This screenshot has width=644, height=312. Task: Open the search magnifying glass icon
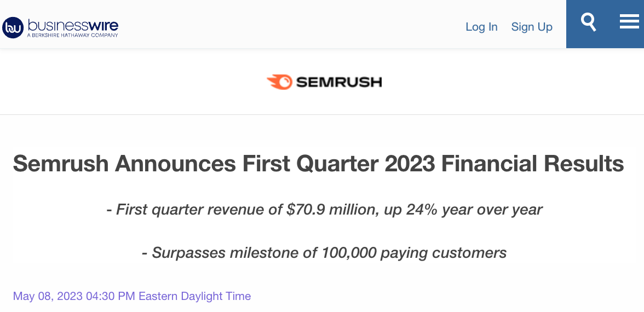[588, 23]
